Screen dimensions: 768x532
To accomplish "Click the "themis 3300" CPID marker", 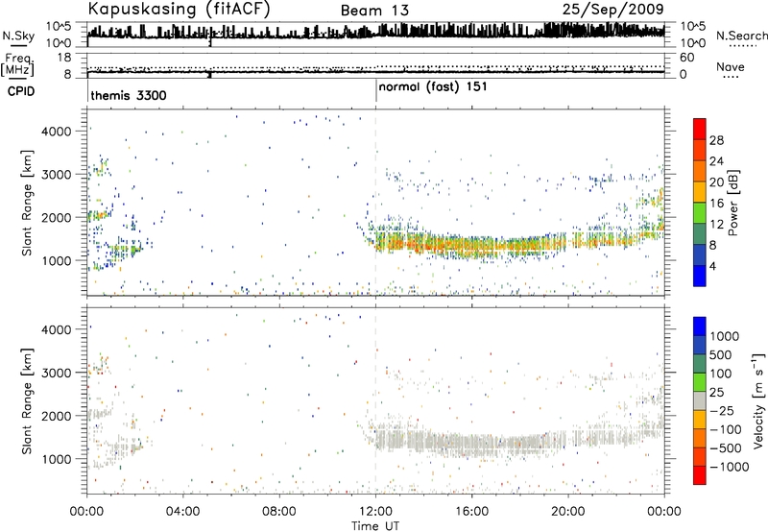I will click(x=129, y=95).
